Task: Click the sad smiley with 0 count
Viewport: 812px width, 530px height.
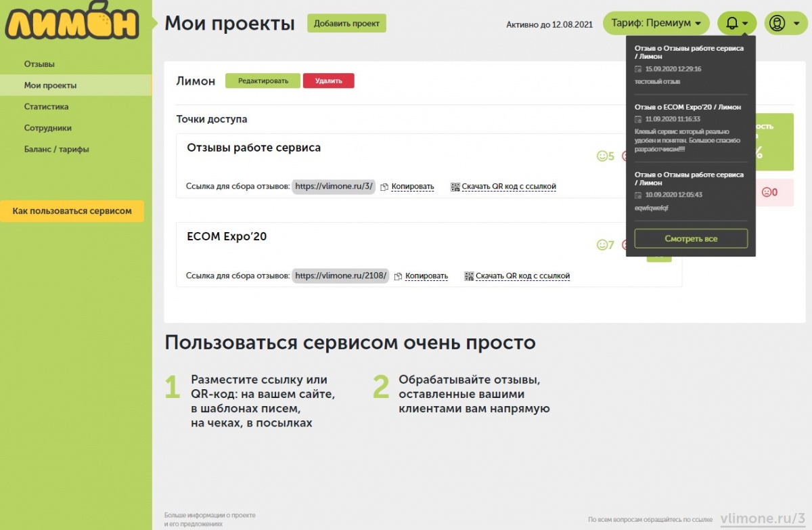Action: click(770, 192)
